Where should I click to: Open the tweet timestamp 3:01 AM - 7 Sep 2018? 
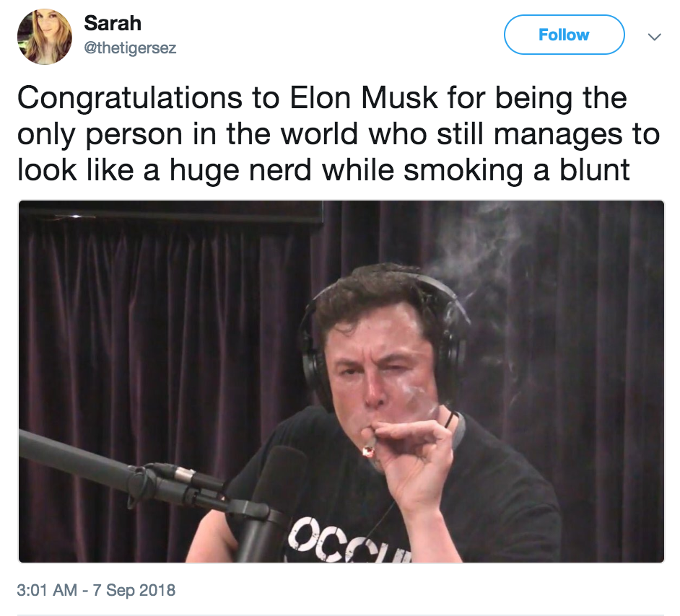[x=96, y=590]
